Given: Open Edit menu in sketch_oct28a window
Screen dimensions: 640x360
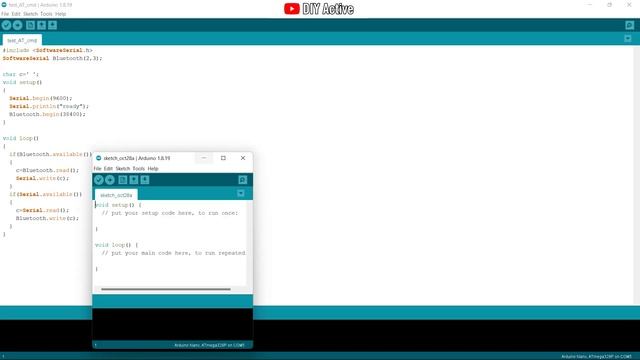Looking at the screenshot, I should point(108,169).
